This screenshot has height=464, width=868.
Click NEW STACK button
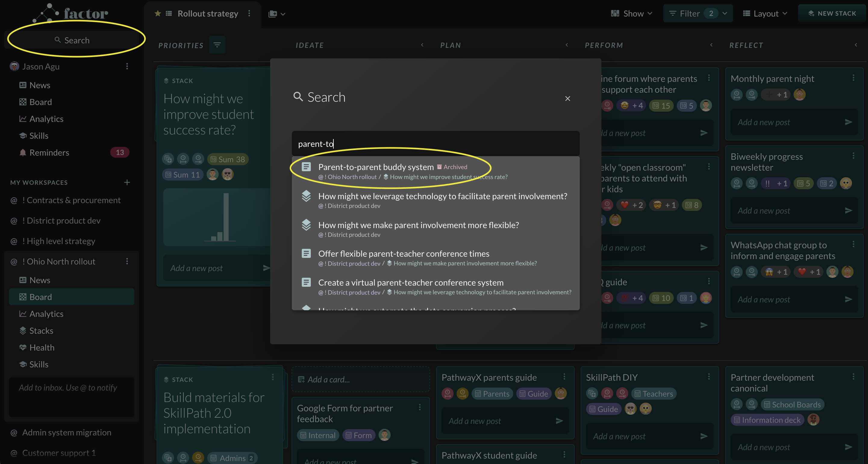pyautogui.click(x=832, y=14)
